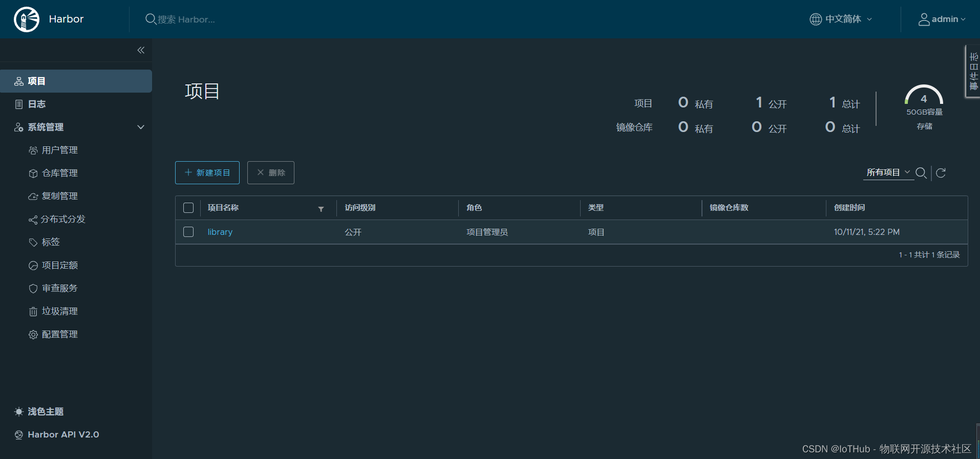Open the event log side tab
The image size is (980, 459).
(973, 72)
